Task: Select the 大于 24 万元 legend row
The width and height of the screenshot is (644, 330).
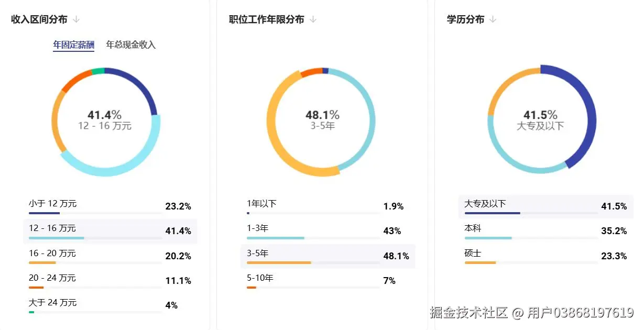Action: 110,305
